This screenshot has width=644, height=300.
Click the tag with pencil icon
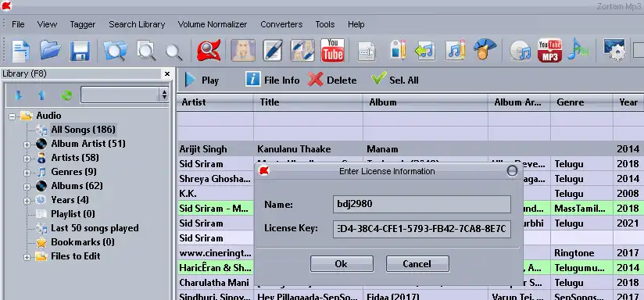pos(398,50)
